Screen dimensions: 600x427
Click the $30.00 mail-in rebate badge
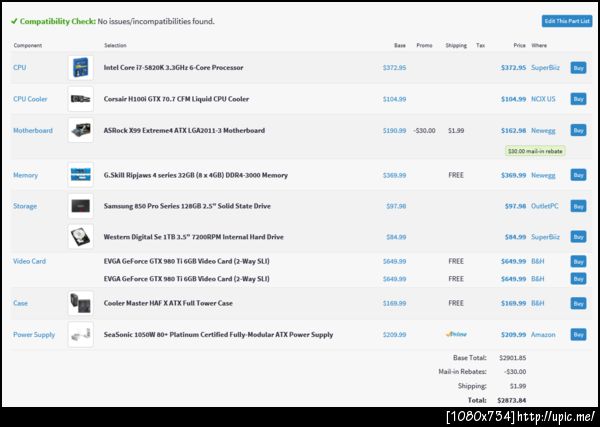535,151
